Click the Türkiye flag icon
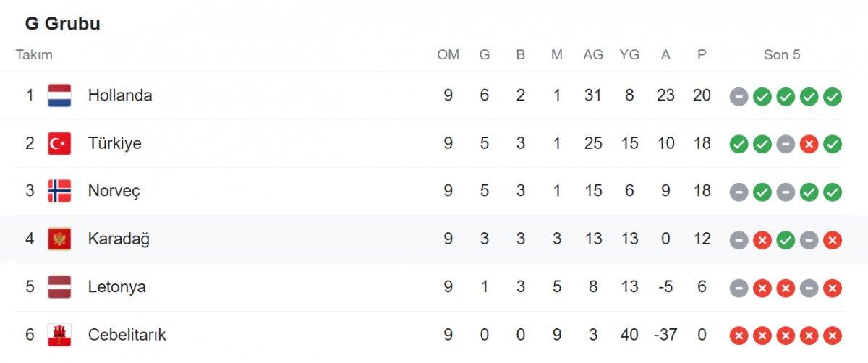 [x=59, y=144]
